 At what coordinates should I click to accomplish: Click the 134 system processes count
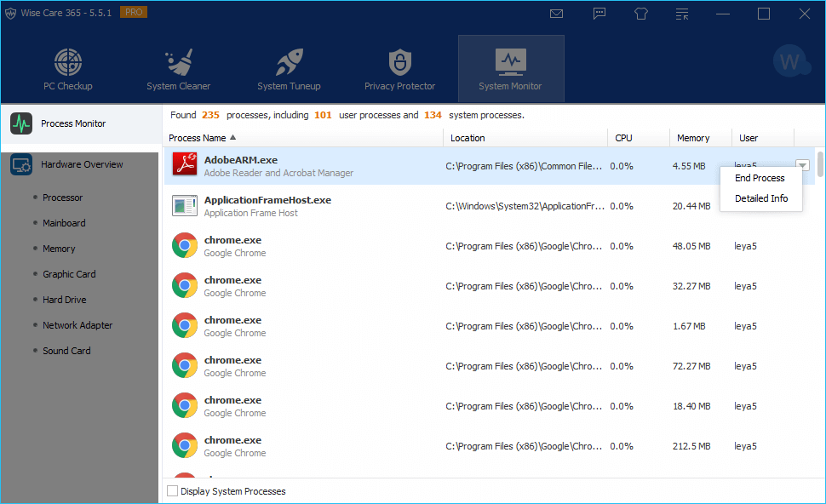(x=433, y=115)
